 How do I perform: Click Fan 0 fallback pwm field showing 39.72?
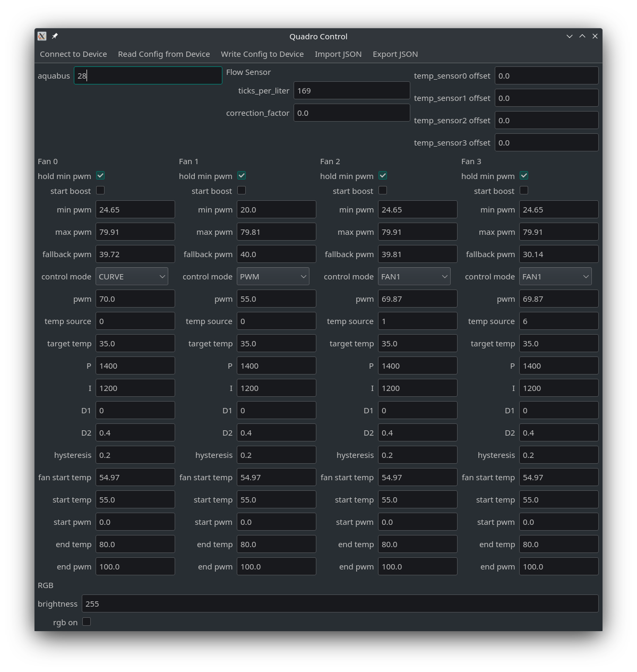click(x=135, y=254)
